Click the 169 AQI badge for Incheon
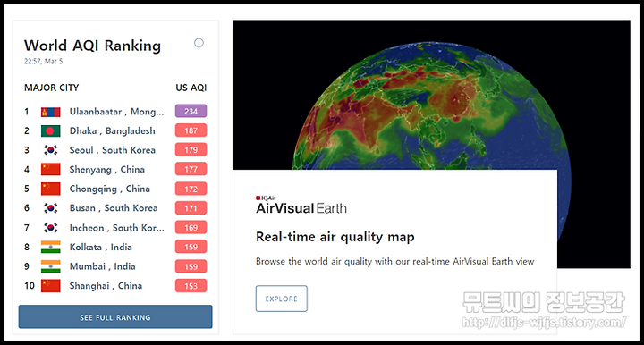This screenshot has width=644, height=345. click(191, 227)
